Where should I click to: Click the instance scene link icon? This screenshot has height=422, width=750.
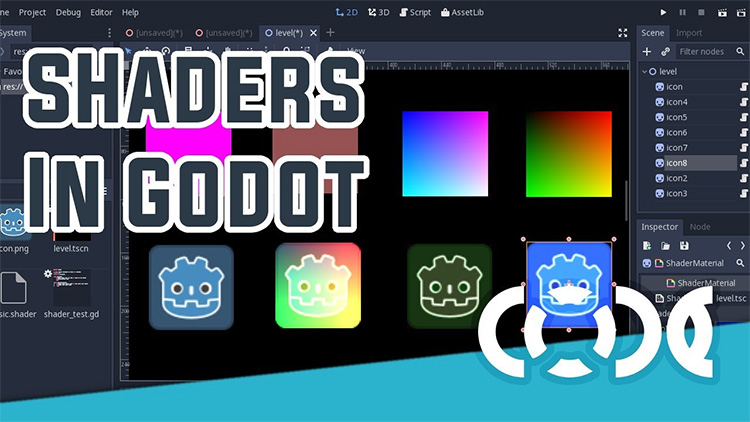(665, 51)
